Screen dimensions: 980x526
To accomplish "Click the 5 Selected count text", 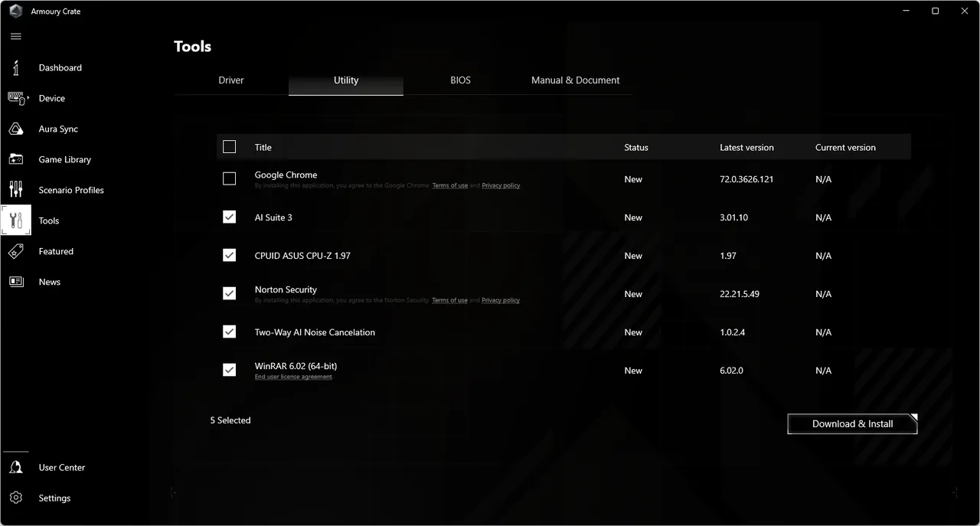I will pyautogui.click(x=230, y=420).
